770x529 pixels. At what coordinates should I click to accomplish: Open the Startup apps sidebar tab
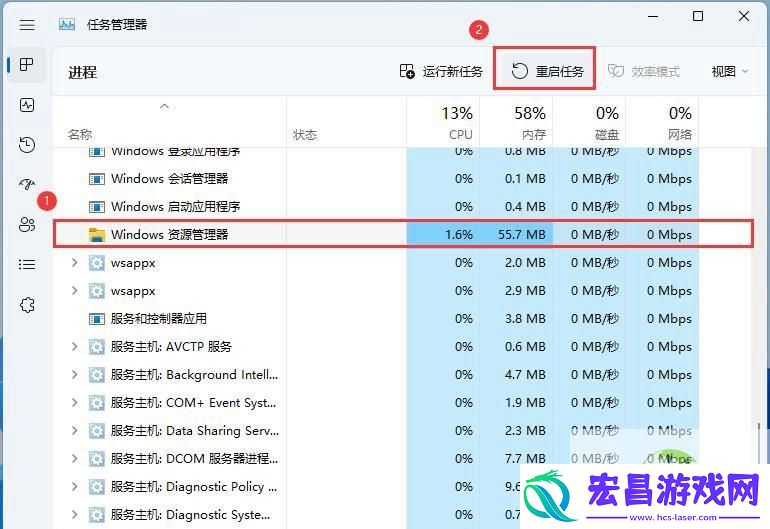(x=27, y=185)
